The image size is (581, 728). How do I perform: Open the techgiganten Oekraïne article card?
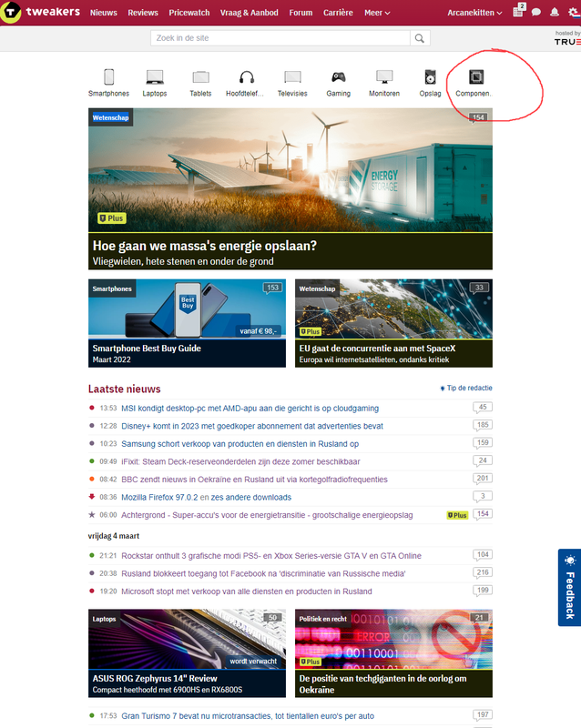[x=393, y=653]
